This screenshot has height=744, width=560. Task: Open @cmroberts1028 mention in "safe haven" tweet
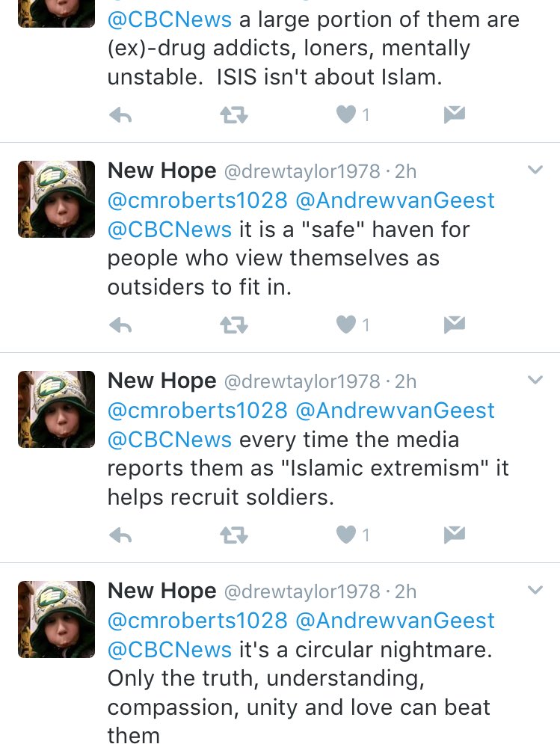coord(197,200)
